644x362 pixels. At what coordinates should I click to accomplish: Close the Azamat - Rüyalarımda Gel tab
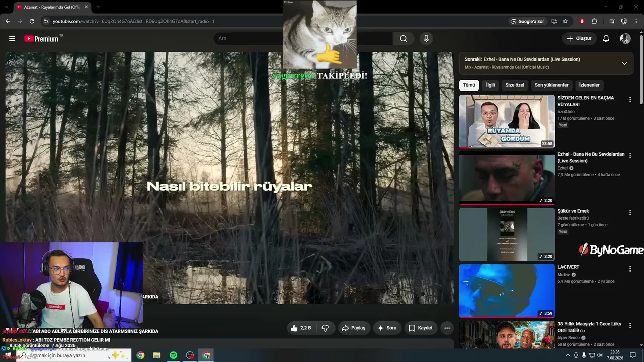click(x=86, y=7)
